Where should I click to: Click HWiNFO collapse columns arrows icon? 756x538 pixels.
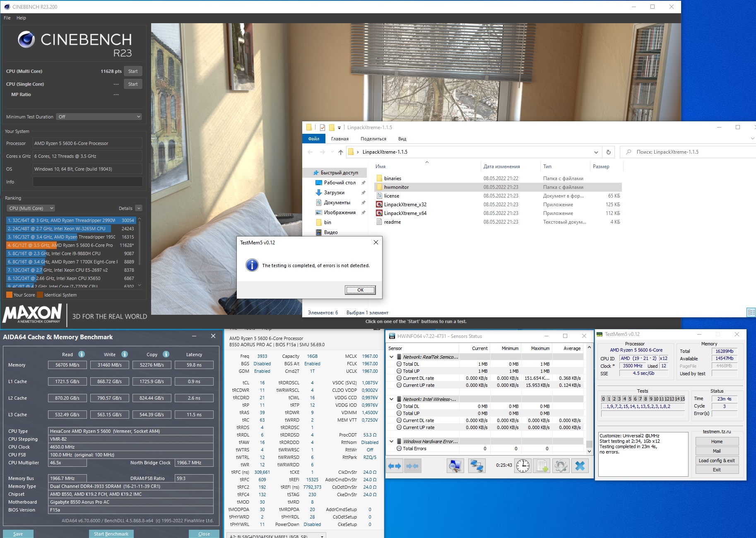pos(412,466)
